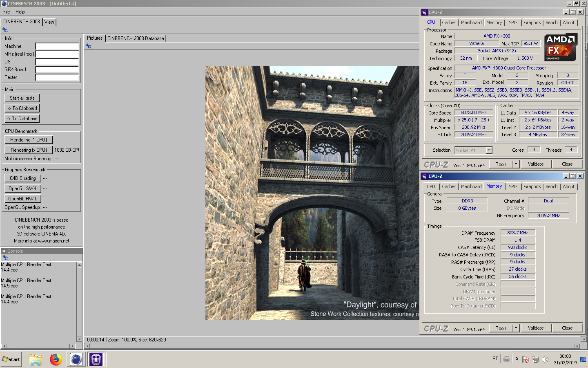Click the To Database button
The height and width of the screenshot is (368, 588).
pos(22,119)
